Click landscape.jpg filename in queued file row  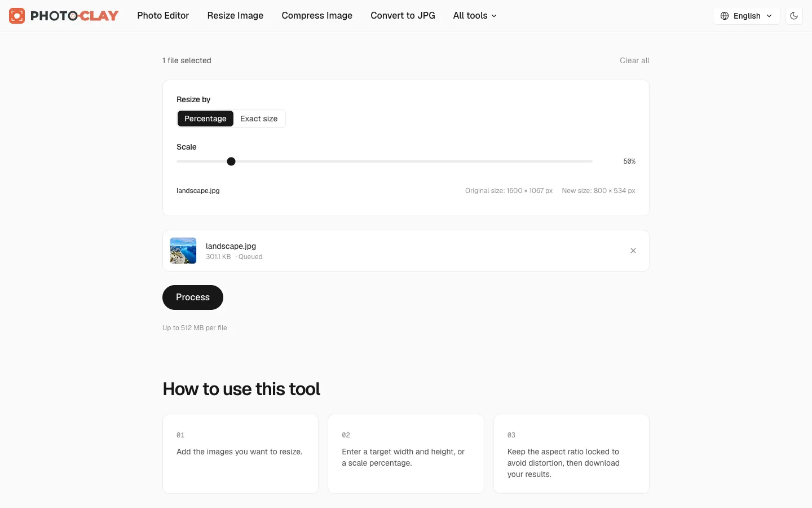pos(231,246)
